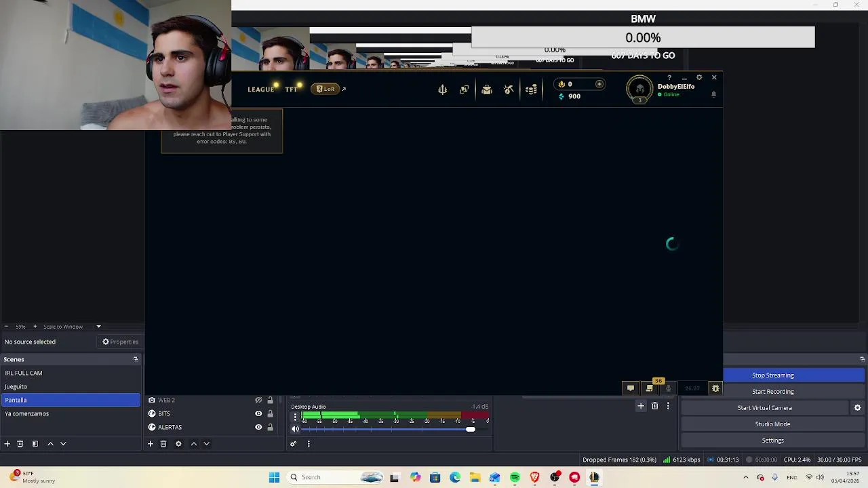Open source Properties button
The height and width of the screenshot is (488, 868).
click(x=120, y=342)
